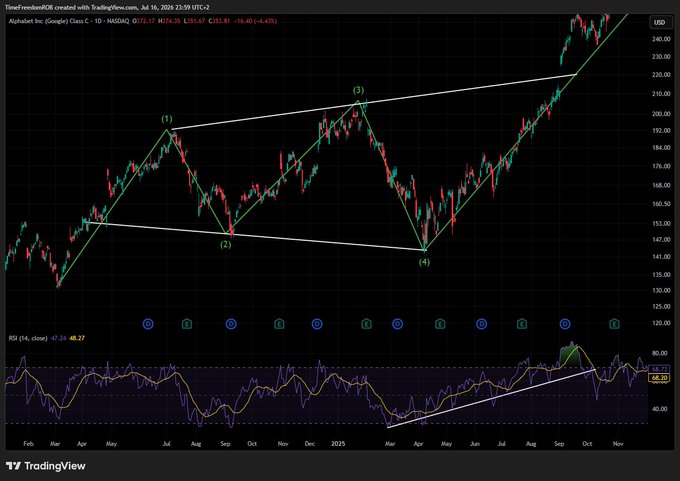Select the upper white channel trendline through (1) and (3)
Image resolution: width=680 pixels, height=481 pixels.
point(374,102)
